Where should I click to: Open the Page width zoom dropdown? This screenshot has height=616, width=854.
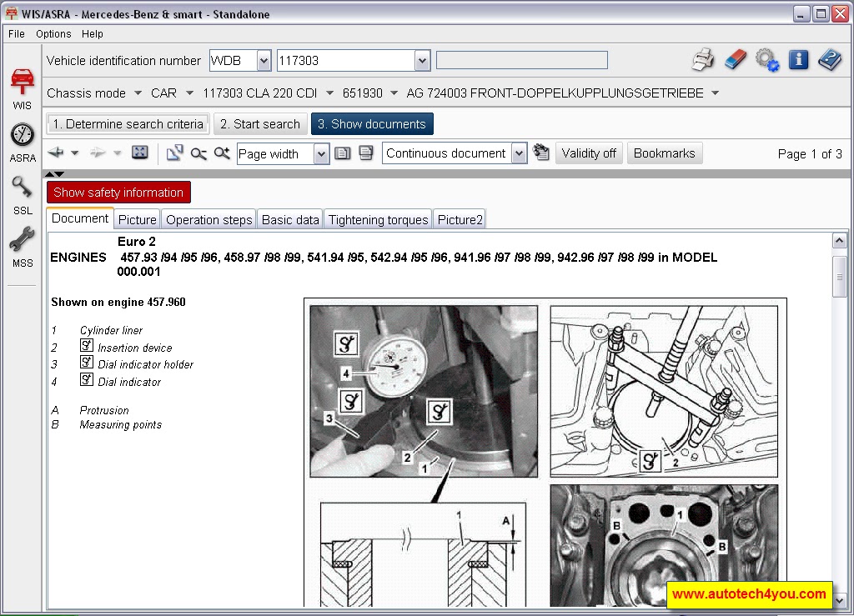(321, 154)
